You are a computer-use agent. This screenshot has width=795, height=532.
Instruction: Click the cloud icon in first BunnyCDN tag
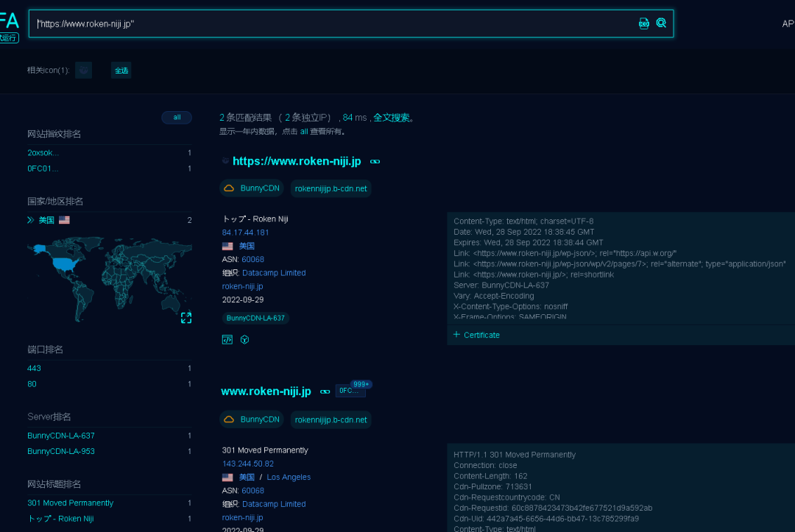click(x=229, y=188)
